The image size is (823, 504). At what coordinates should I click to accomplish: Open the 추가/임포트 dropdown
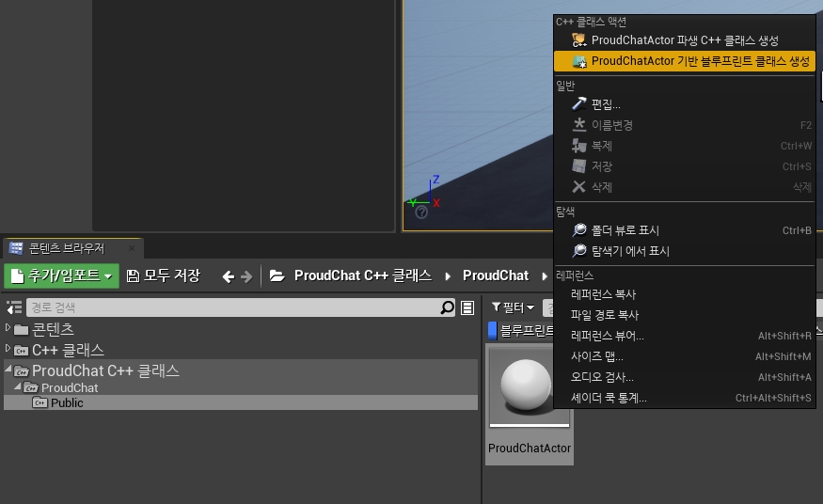tap(61, 276)
